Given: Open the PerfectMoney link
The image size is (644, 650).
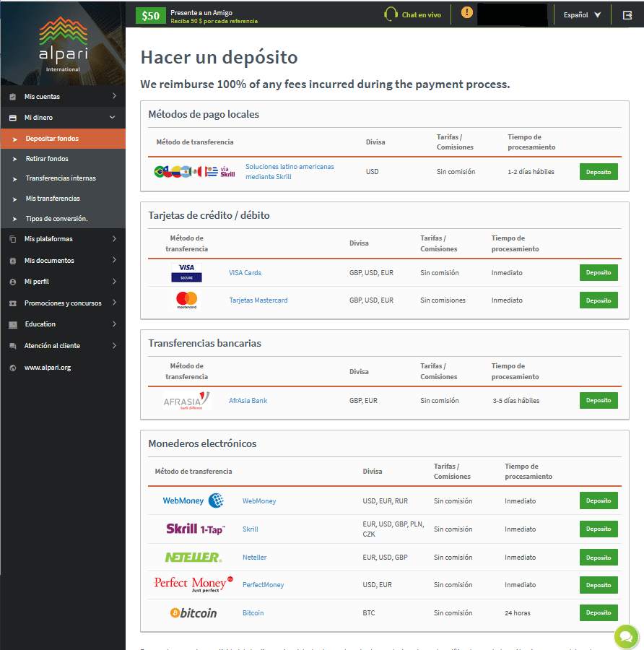Looking at the screenshot, I should point(263,585).
